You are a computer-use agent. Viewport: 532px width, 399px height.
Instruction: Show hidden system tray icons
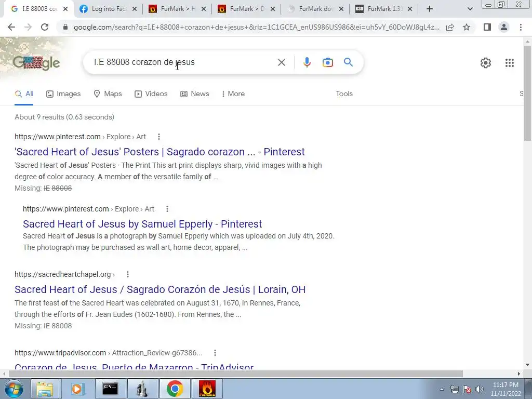(x=442, y=389)
